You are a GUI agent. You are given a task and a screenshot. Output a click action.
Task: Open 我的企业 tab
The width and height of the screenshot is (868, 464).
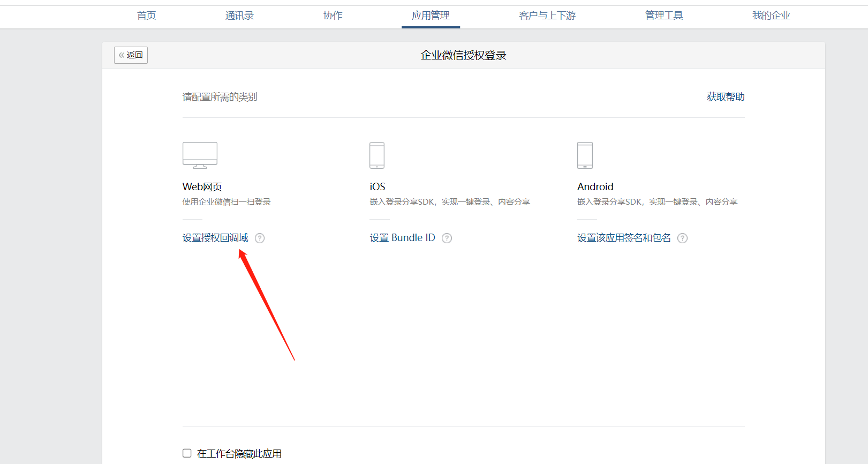coord(771,16)
